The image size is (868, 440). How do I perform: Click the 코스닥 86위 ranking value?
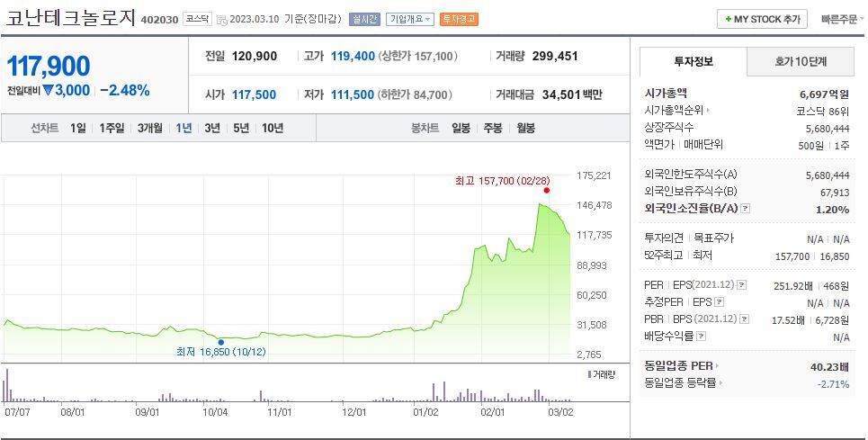pos(823,112)
